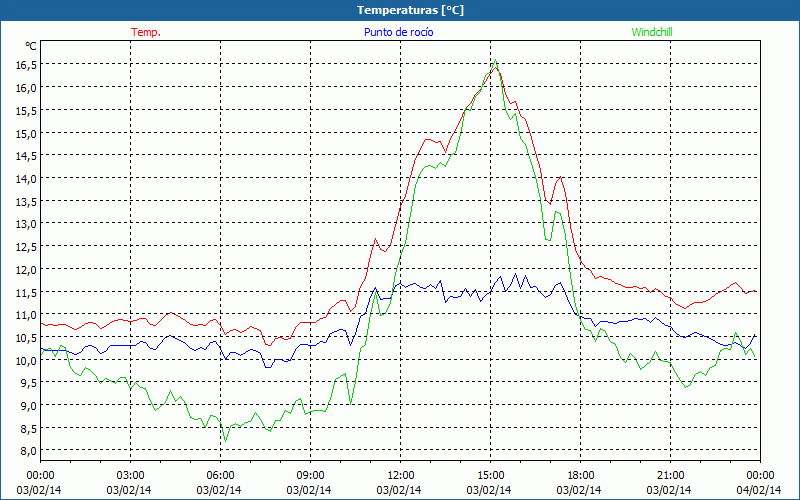Click the 16,5 y-axis value
800x500 pixels.
(x=27, y=65)
